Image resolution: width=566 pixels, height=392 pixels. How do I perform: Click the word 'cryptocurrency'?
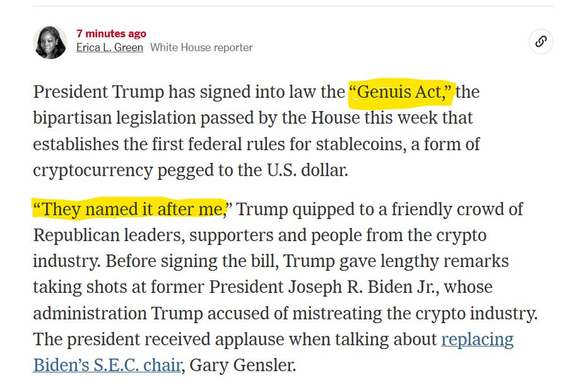(93, 170)
